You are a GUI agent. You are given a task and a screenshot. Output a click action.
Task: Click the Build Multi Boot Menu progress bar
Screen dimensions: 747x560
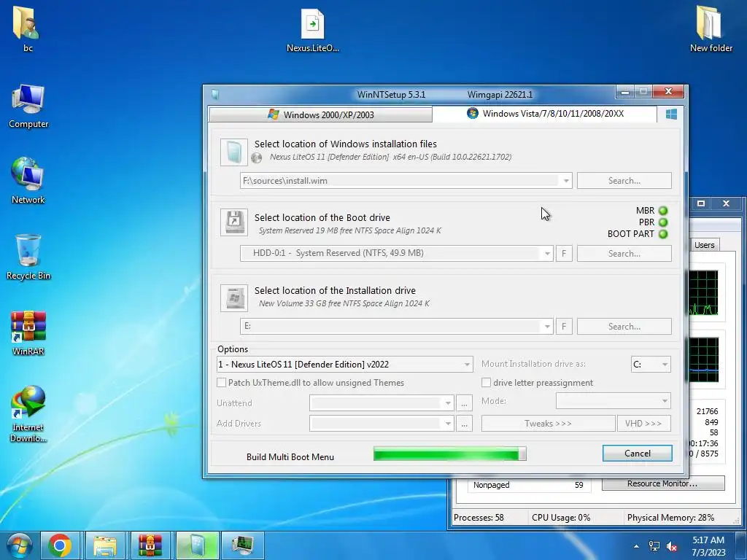coord(449,454)
